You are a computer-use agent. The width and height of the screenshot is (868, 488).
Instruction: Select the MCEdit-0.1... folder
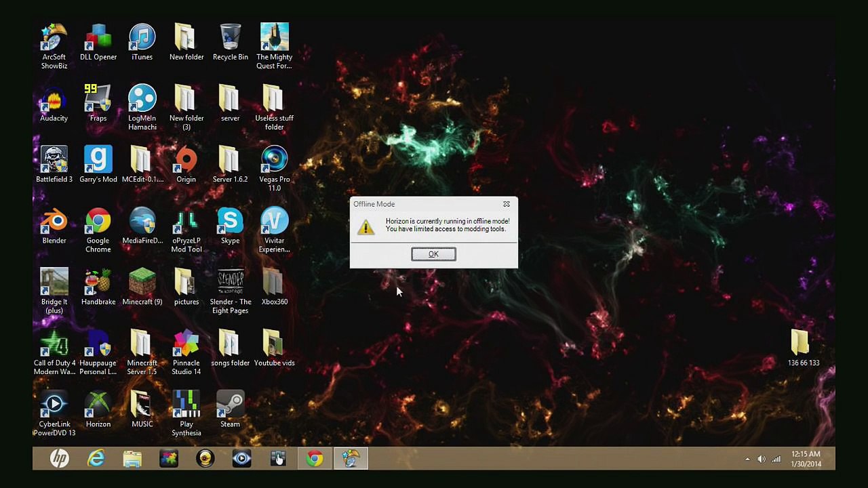142,164
